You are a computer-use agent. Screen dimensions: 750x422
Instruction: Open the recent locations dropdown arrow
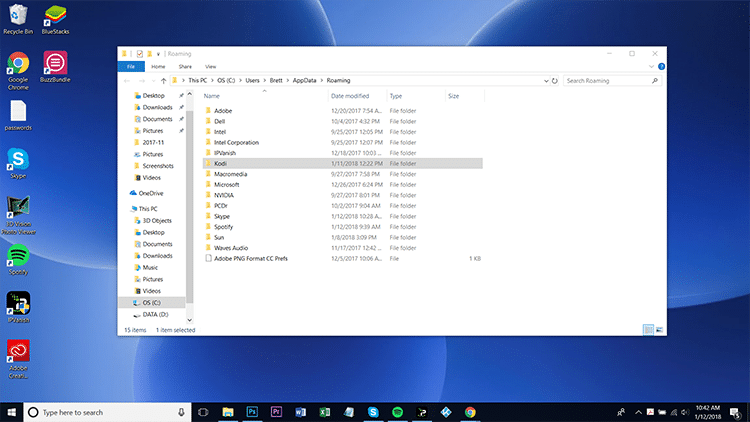(x=153, y=81)
